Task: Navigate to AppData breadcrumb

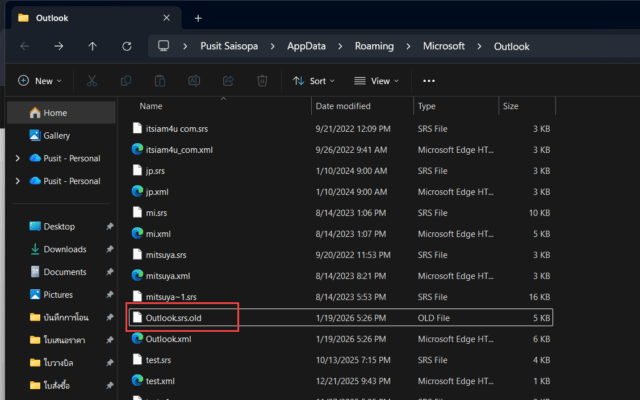Action: click(306, 46)
